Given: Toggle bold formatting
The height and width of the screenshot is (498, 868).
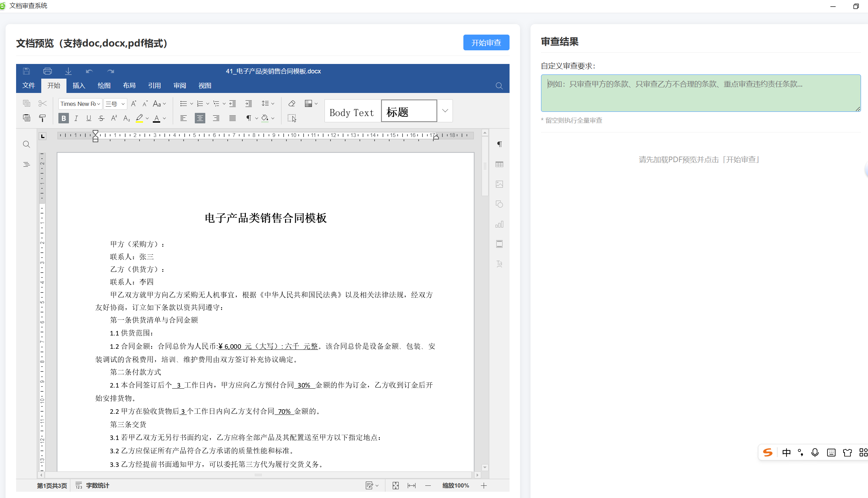Looking at the screenshot, I should (63, 118).
